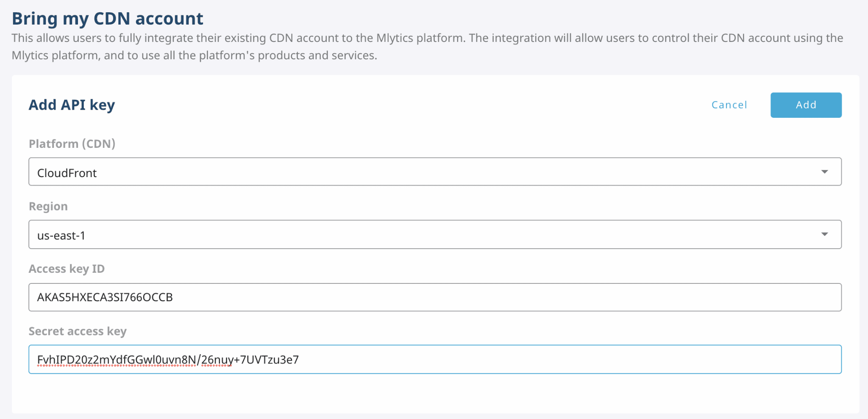Click the Platform dropdown arrow icon
868x419 pixels.
[824, 172]
